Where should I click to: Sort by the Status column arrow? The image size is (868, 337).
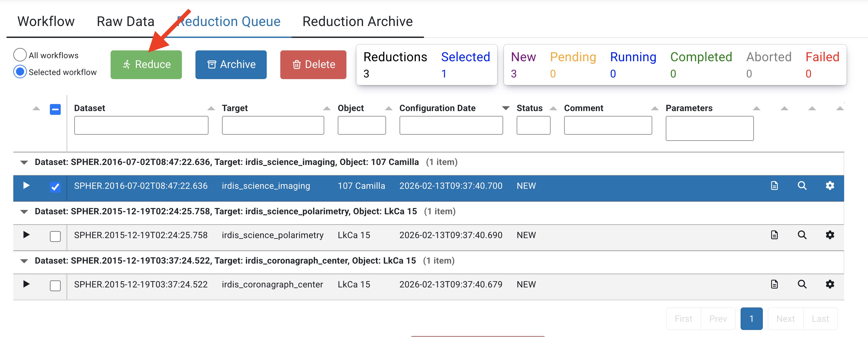[553, 108]
